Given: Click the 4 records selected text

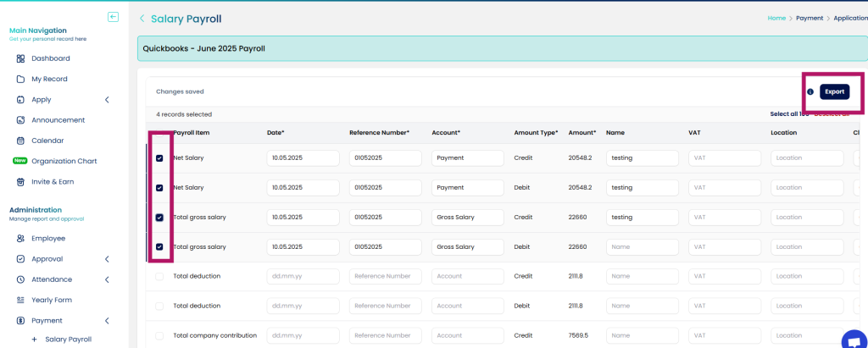Looking at the screenshot, I should [x=184, y=114].
